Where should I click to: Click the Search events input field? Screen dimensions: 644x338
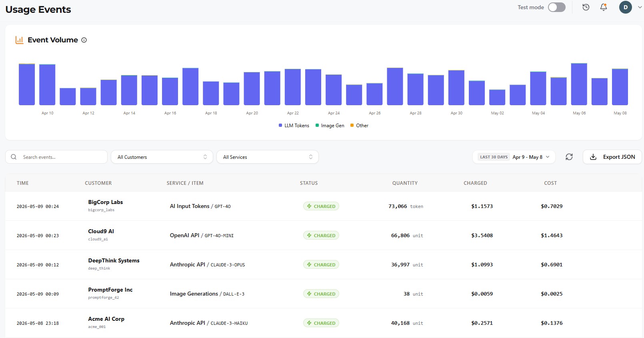56,157
